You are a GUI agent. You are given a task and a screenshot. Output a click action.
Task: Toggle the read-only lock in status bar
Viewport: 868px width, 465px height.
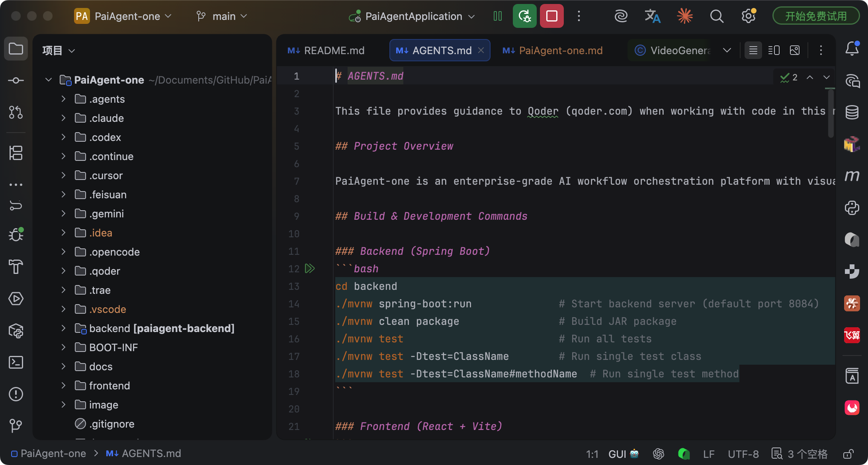tap(848, 454)
